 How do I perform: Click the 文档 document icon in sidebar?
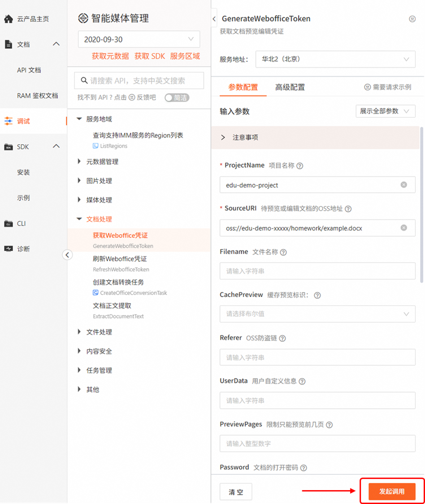(9, 44)
